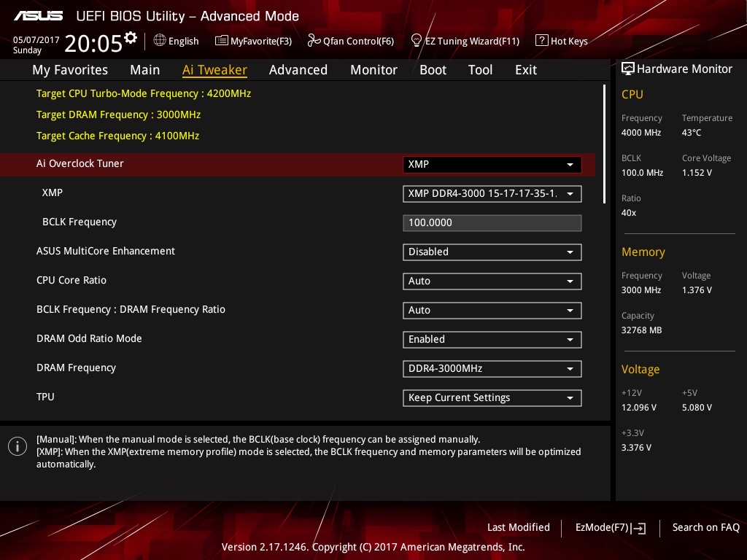747x560 pixels.
Task: Click Target Cache Frequency : 4100MHz text
Action: [x=117, y=136]
